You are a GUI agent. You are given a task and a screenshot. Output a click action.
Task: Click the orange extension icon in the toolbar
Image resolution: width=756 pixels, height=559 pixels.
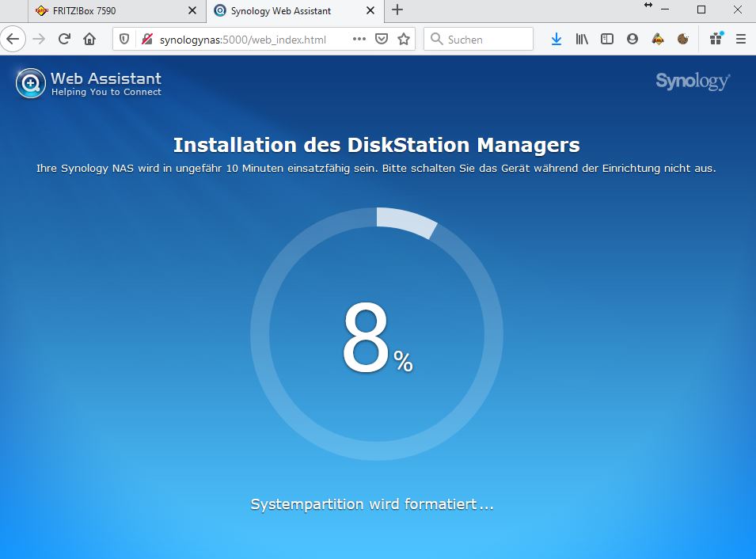[x=658, y=39]
